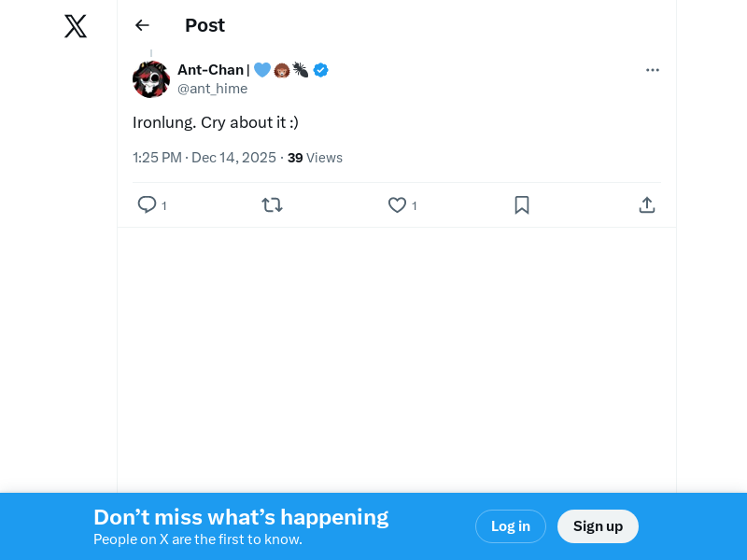Select the @ant_hime handle
This screenshot has width=747, height=560.
point(212,89)
